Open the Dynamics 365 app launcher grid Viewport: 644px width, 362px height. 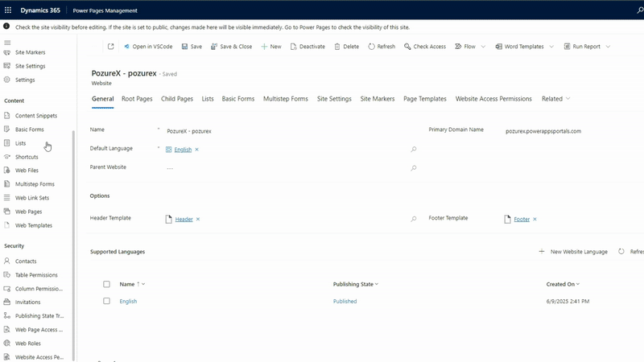[8, 10]
